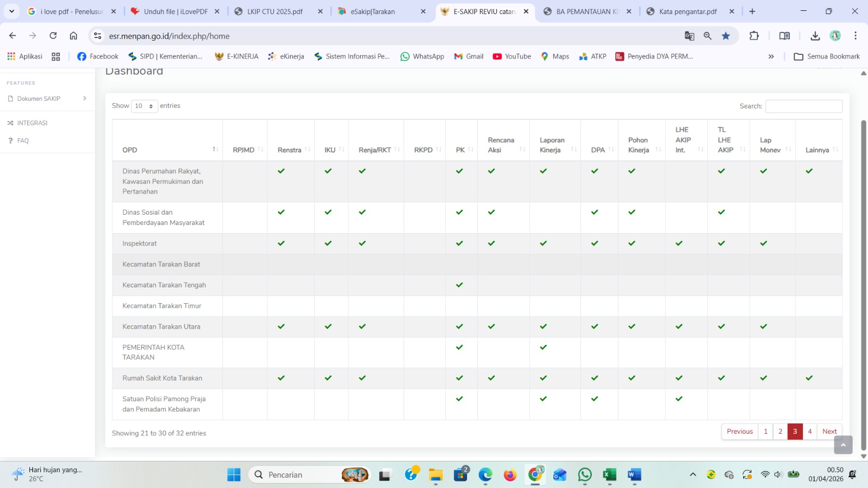Expand the Dokumen SAKIP sidebar menu

click(47, 99)
